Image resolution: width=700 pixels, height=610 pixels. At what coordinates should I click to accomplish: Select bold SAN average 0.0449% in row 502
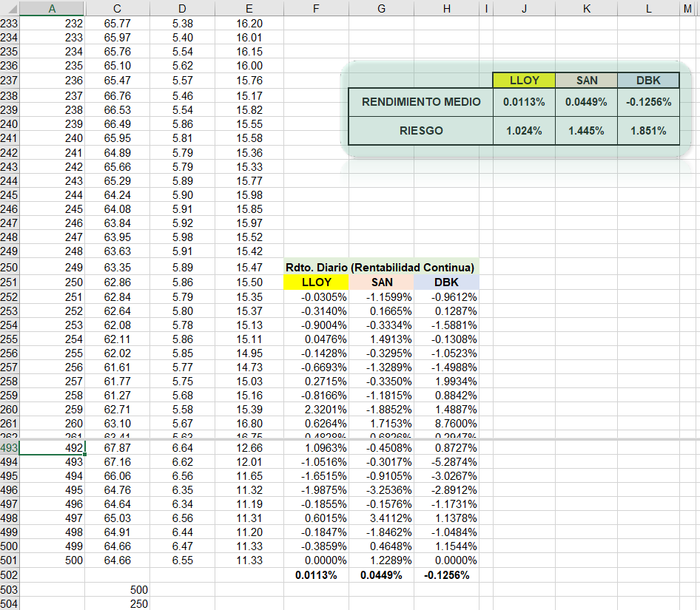click(x=382, y=575)
